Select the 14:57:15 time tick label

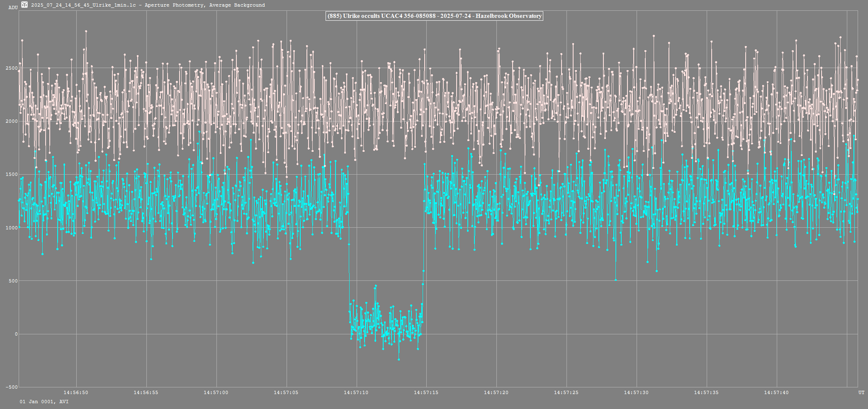(426, 392)
